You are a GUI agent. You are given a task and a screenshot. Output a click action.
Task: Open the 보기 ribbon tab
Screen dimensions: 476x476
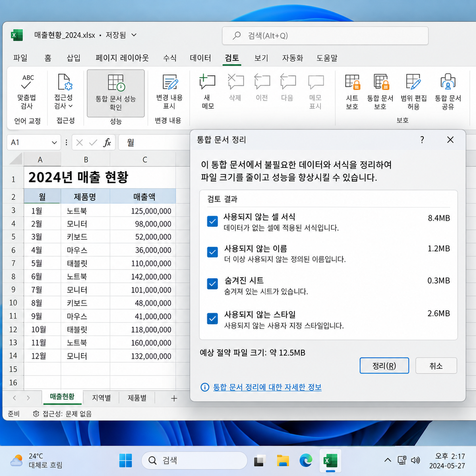pyautogui.click(x=261, y=58)
